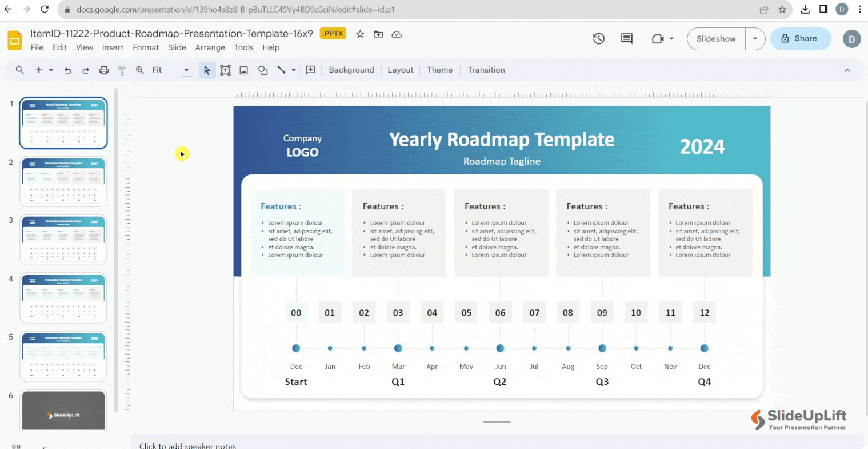Insert an image
Image resolution: width=868 pixels, height=449 pixels.
point(244,70)
